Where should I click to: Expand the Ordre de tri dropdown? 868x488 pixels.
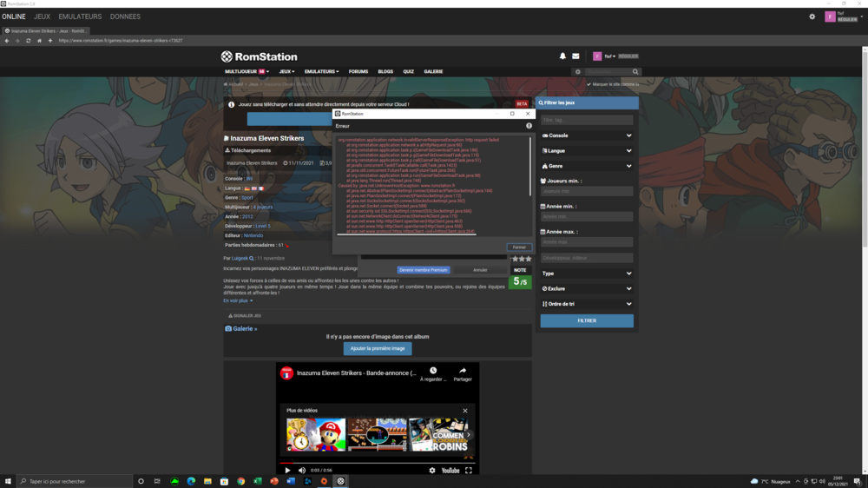coord(587,304)
